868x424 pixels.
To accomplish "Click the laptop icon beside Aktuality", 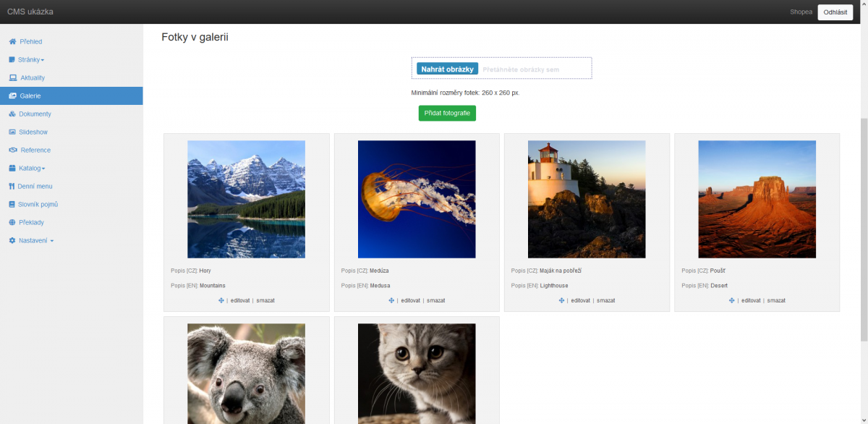I will [x=12, y=78].
